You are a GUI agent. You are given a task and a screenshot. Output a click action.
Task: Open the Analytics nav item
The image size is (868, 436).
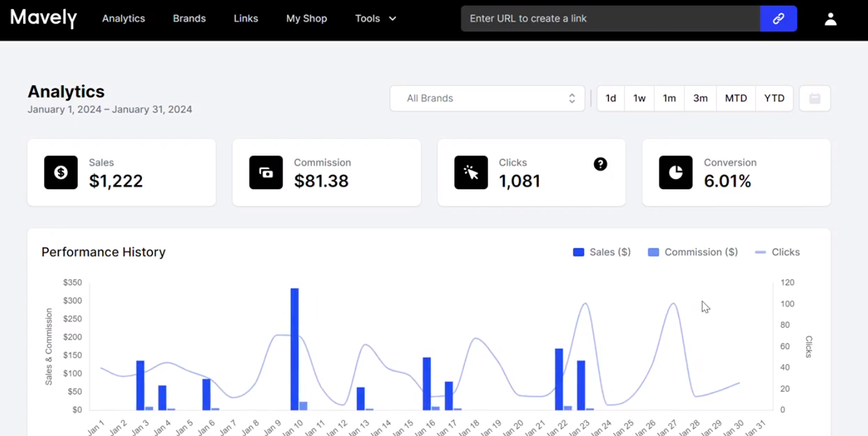[x=124, y=18]
